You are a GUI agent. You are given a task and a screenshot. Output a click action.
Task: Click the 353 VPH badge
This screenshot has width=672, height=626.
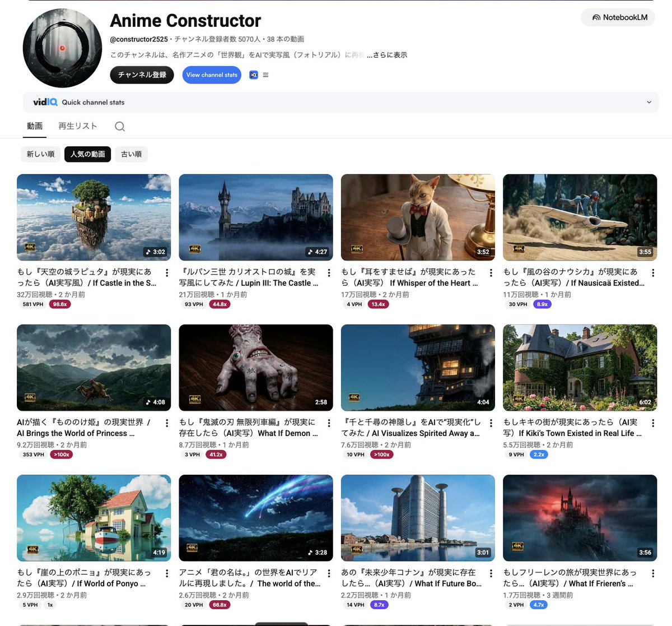(33, 455)
